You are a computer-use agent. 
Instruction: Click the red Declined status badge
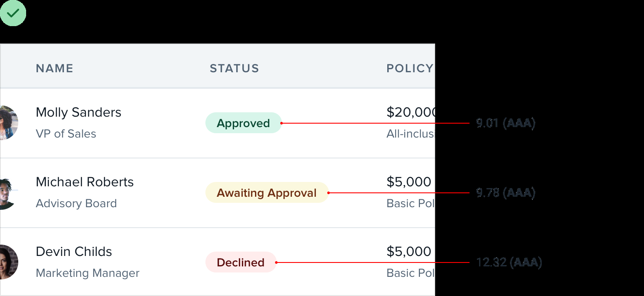tap(241, 262)
